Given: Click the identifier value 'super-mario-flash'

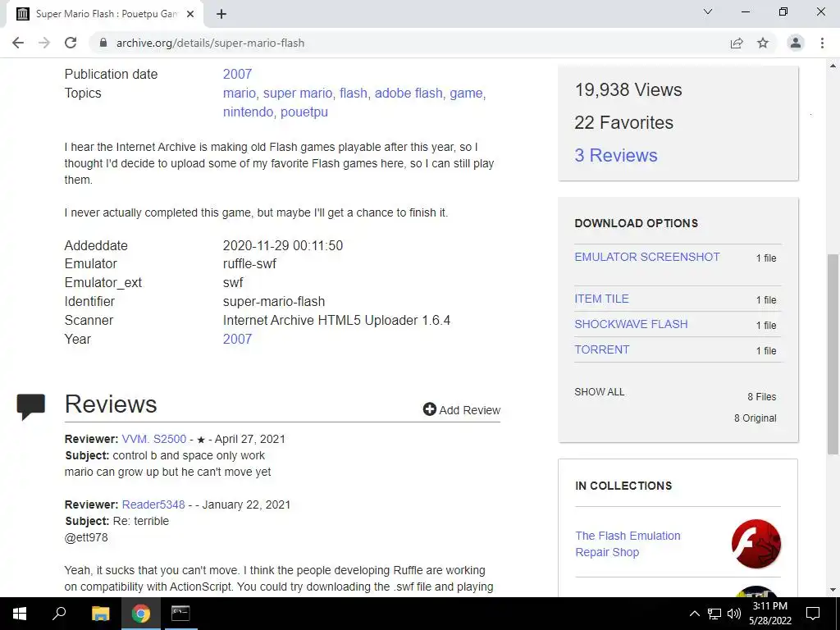Looking at the screenshot, I should (274, 302).
